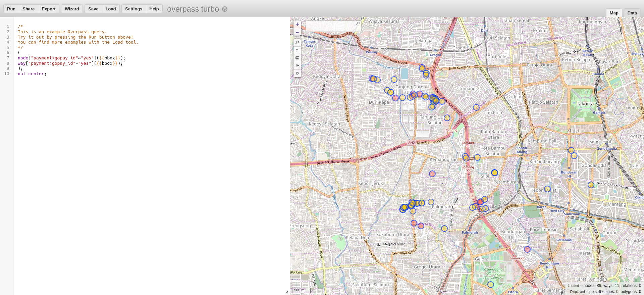Run the Overpass query
The image size is (644, 295).
click(11, 9)
